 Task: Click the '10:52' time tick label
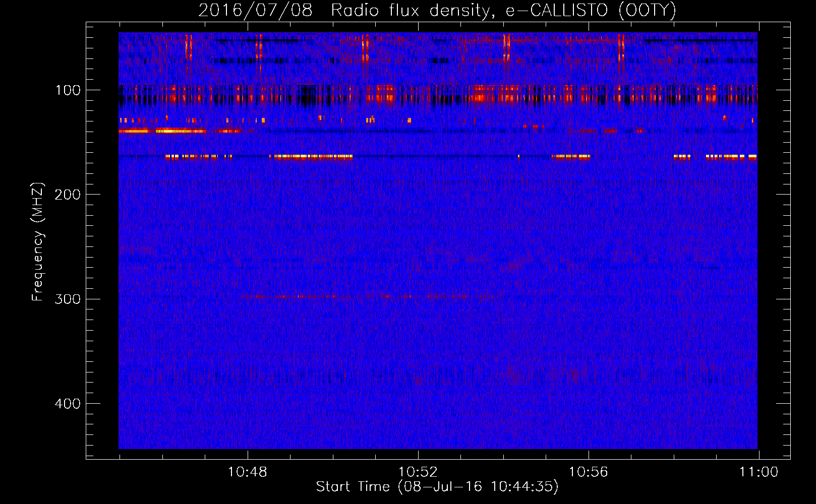pos(418,472)
